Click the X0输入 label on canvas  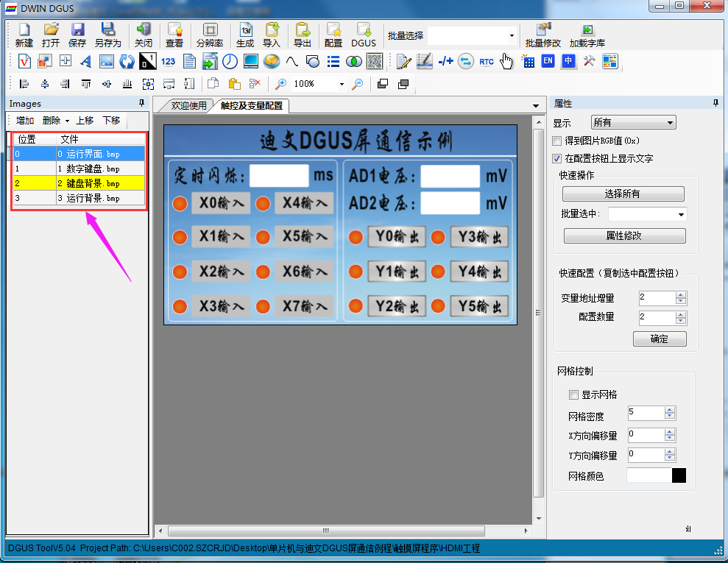[221, 203]
